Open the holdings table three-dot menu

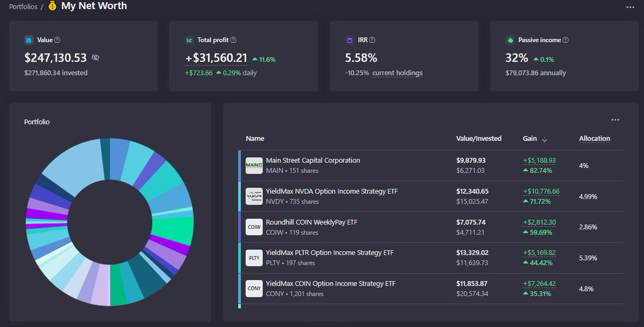click(x=616, y=120)
